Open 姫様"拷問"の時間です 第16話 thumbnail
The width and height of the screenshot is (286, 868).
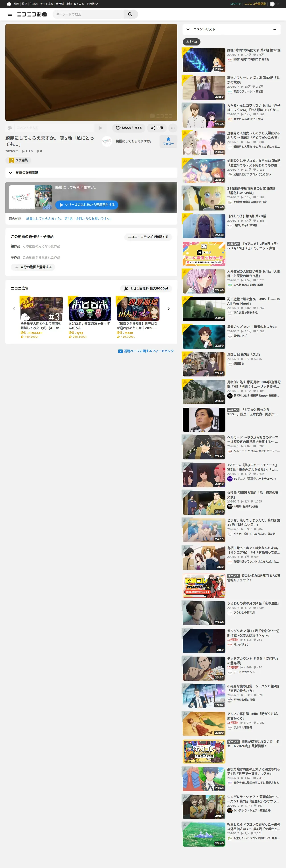point(204,60)
